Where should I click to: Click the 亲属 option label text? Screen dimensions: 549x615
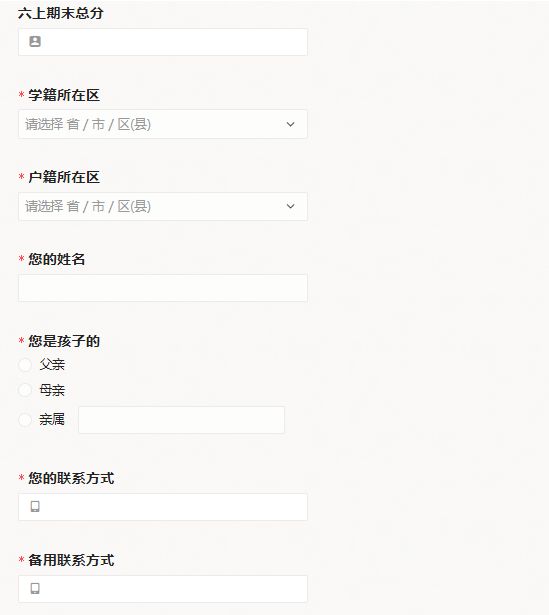tap(52, 420)
